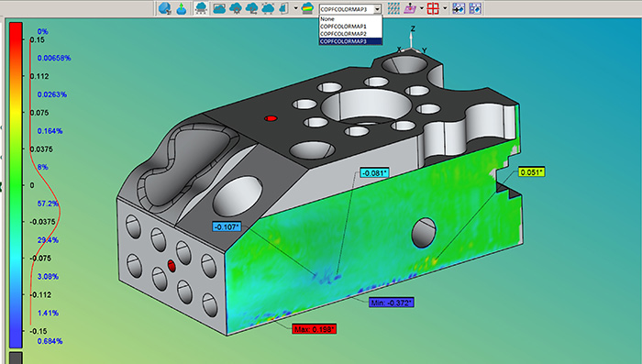Expand the arrow beside the red crosshair icon
The height and width of the screenshot is (364, 642).
tap(445, 8)
